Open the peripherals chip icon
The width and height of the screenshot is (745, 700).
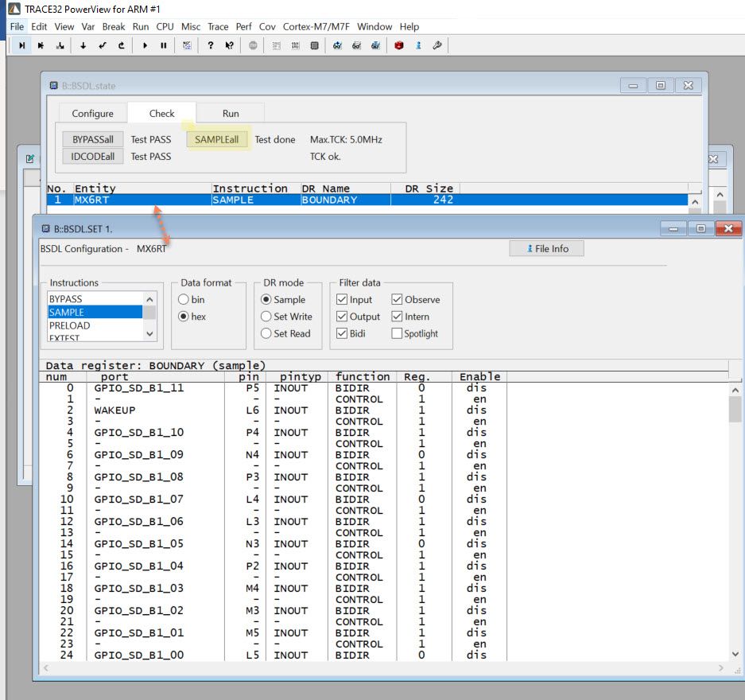(x=315, y=45)
